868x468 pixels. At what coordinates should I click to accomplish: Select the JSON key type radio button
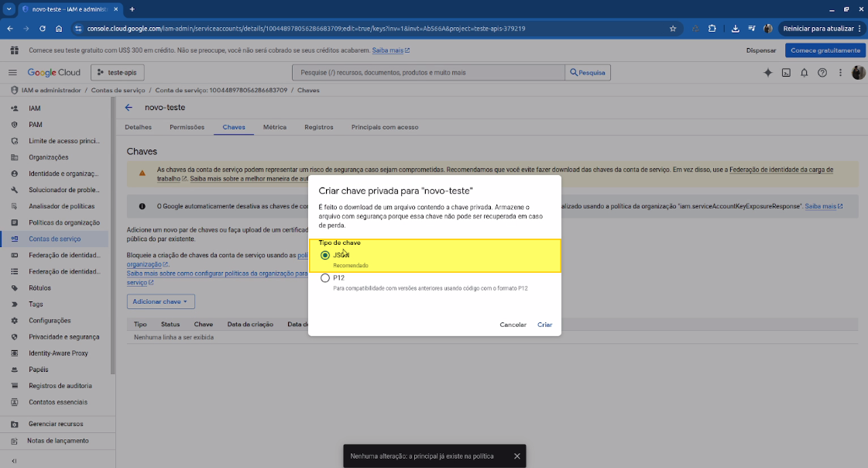[x=325, y=256]
